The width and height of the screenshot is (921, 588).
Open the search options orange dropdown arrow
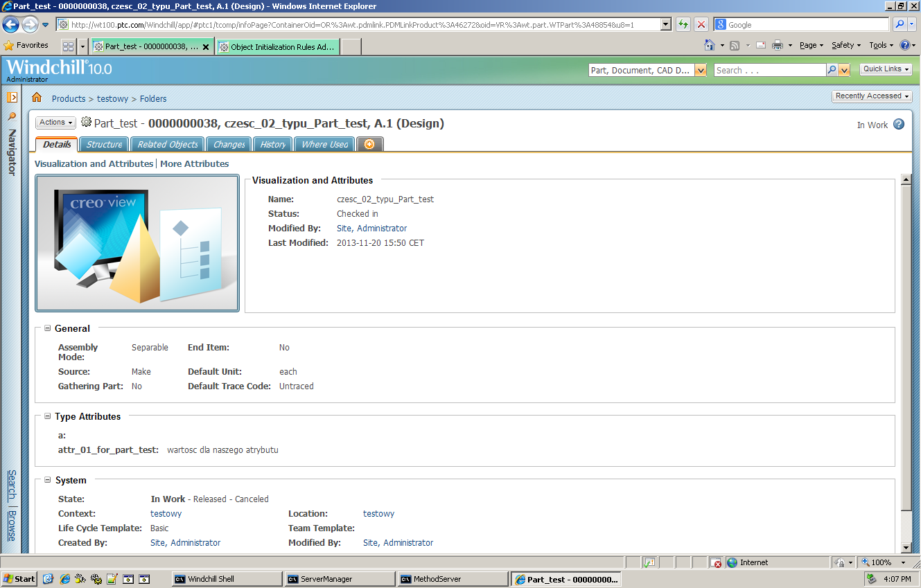tap(843, 70)
